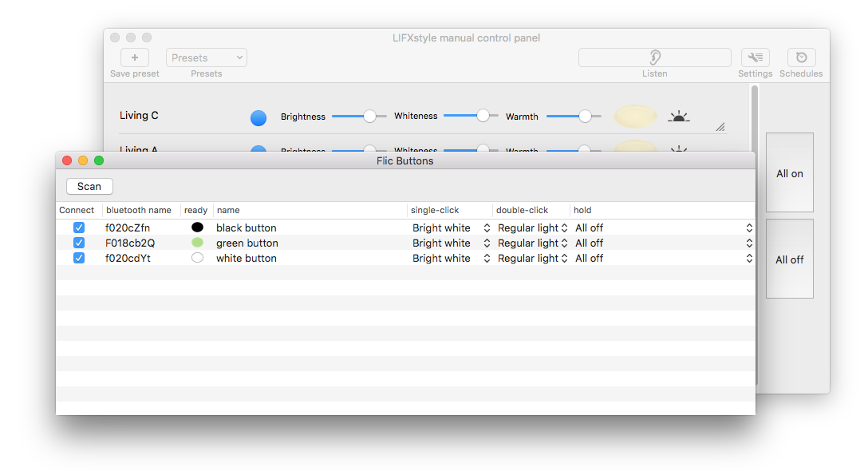
Task: Click the name column header
Action: tap(310, 210)
